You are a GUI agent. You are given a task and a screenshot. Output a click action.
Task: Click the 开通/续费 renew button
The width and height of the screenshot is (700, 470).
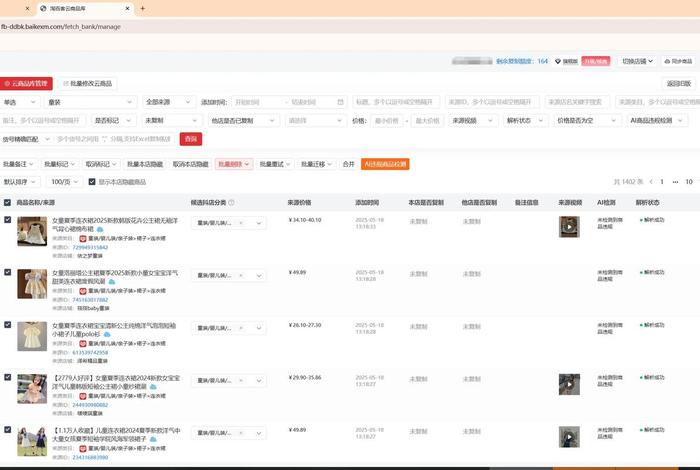click(596, 61)
